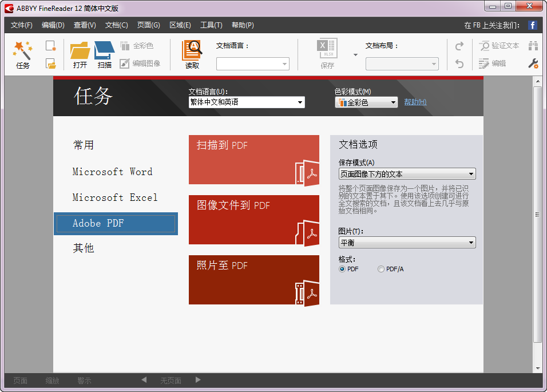Switch to the Microsoft Word category

click(x=112, y=172)
